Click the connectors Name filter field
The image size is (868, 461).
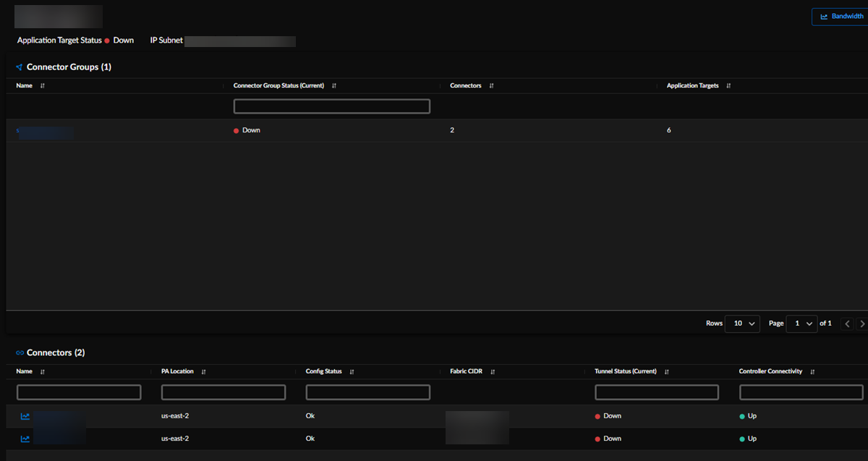pyautogui.click(x=79, y=392)
